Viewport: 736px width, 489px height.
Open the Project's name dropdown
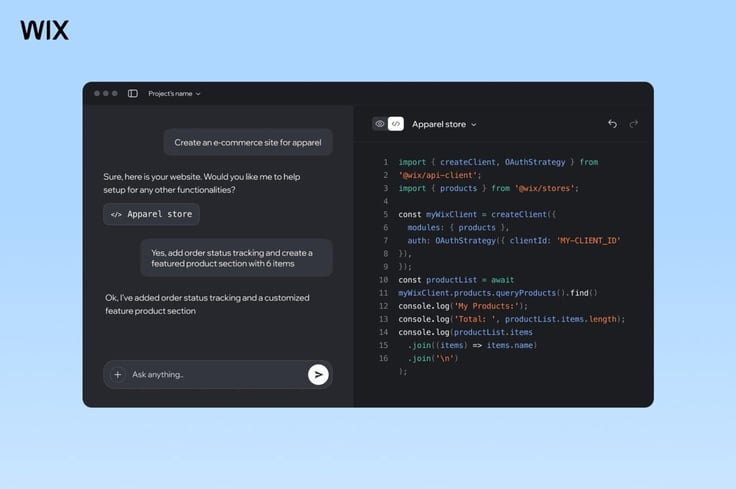(174, 94)
